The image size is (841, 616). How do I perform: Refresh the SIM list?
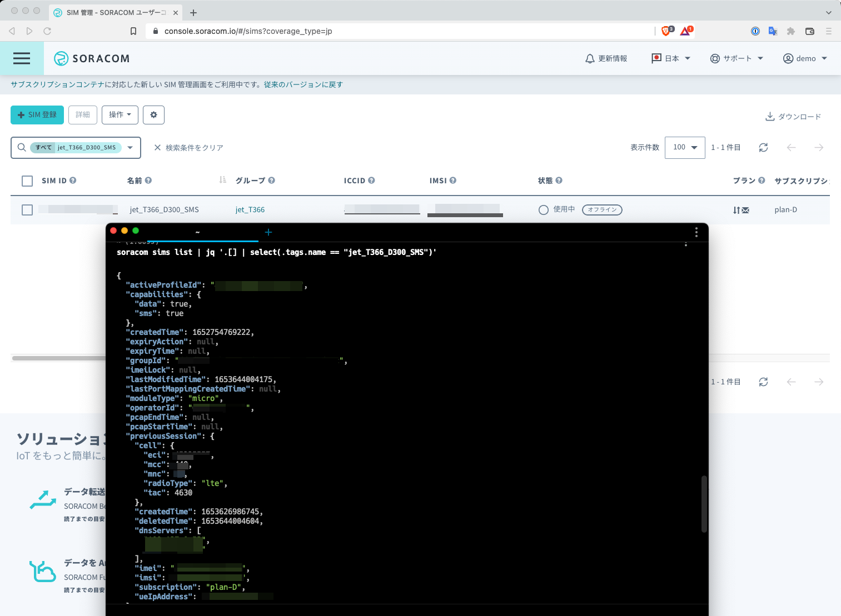(x=763, y=147)
